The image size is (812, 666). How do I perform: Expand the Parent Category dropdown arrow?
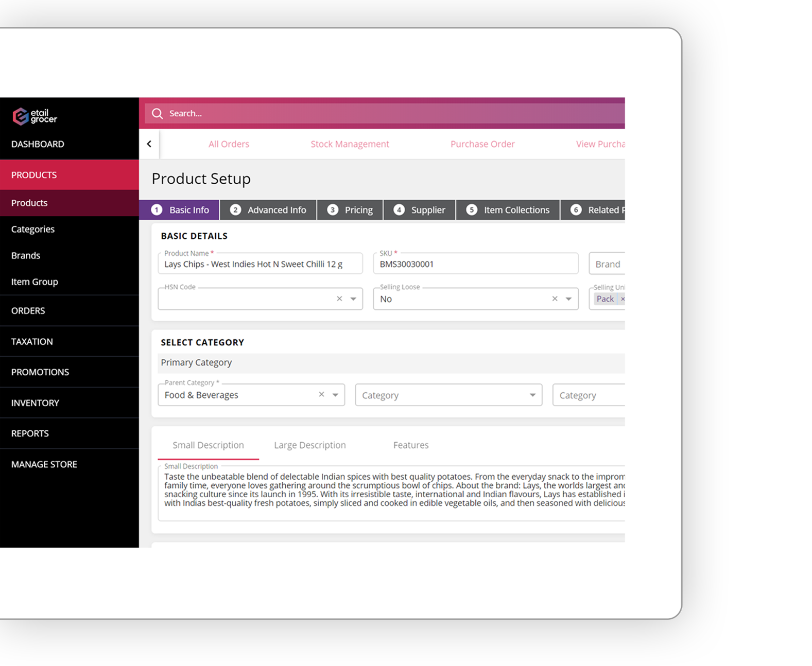coord(335,395)
